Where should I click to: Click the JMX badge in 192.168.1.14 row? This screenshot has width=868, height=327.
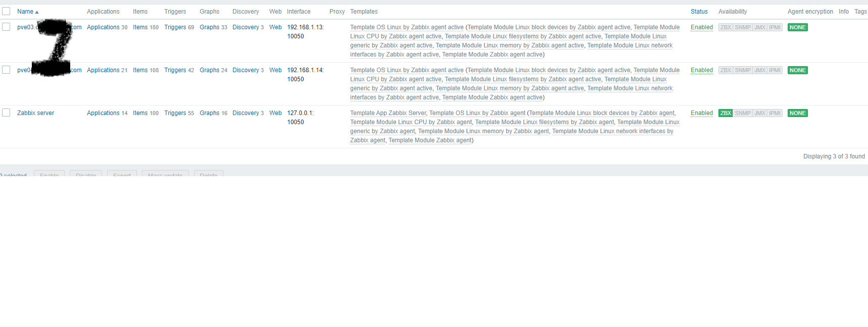[760, 70]
